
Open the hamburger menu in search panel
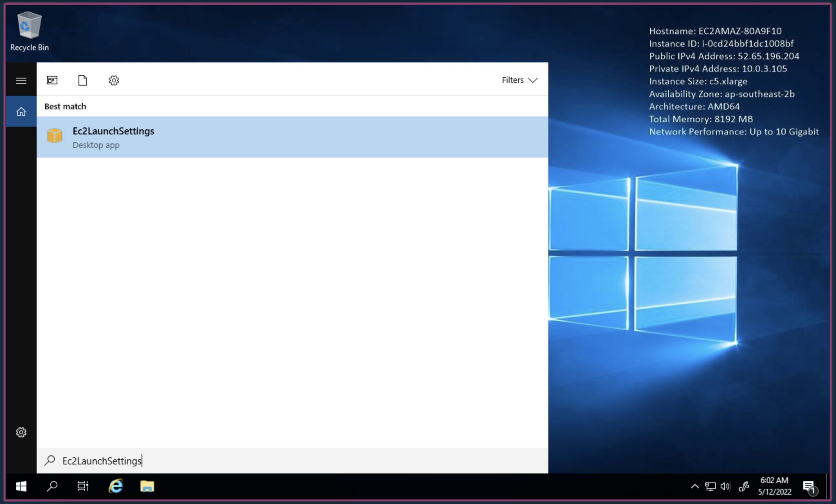click(21, 80)
